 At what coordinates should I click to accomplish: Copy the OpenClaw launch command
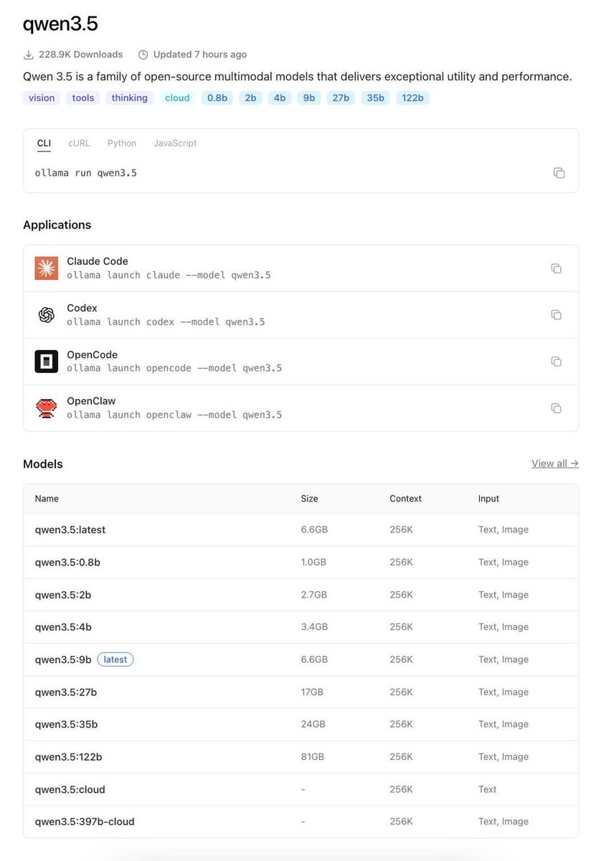(556, 408)
